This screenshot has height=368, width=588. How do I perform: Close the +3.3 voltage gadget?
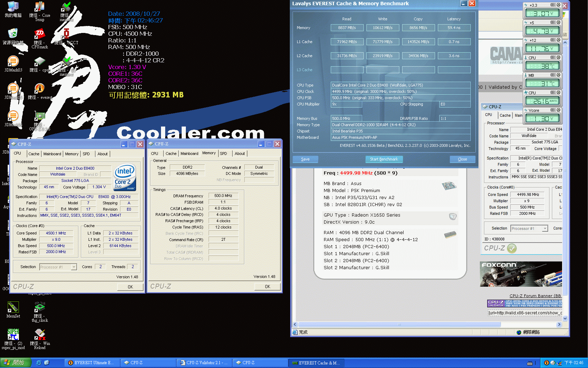click(559, 5)
